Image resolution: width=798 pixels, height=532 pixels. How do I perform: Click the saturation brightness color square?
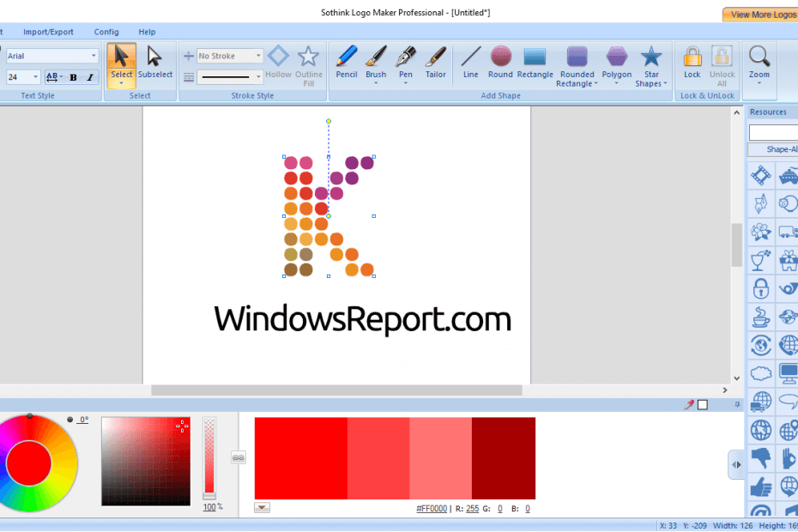[146, 462]
